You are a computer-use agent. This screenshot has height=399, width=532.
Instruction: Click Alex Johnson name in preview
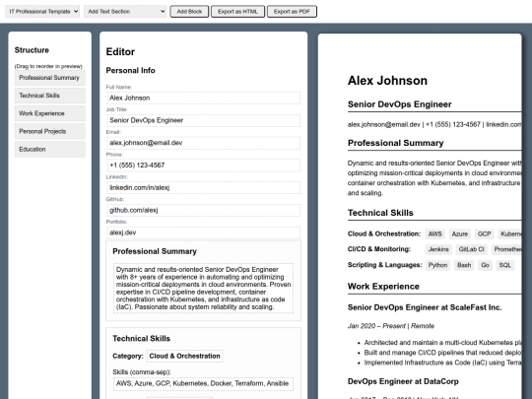click(x=387, y=81)
